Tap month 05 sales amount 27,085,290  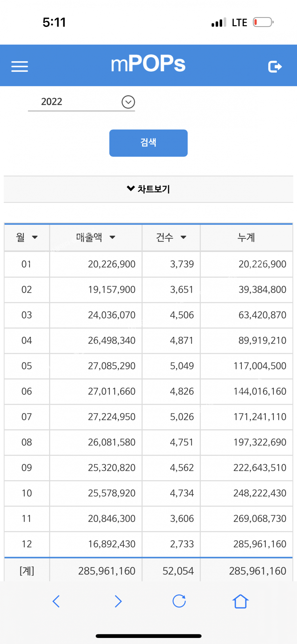[x=112, y=366]
